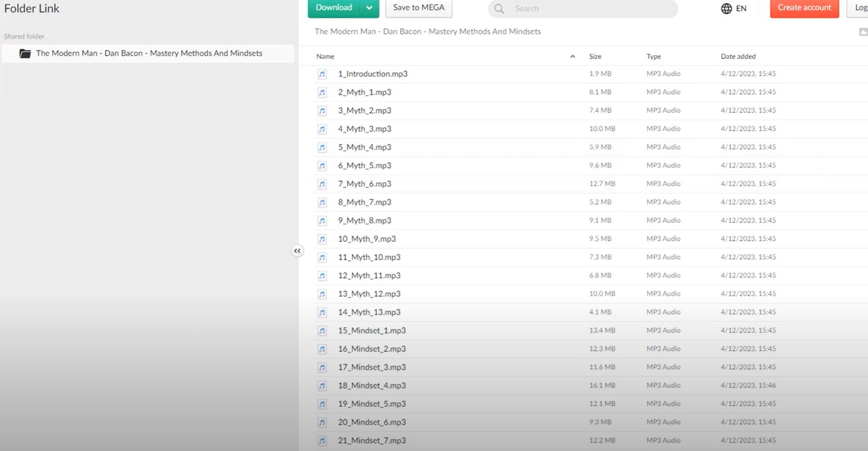Select the file 10_Myth_9.mp3
The image size is (868, 451).
pos(367,239)
